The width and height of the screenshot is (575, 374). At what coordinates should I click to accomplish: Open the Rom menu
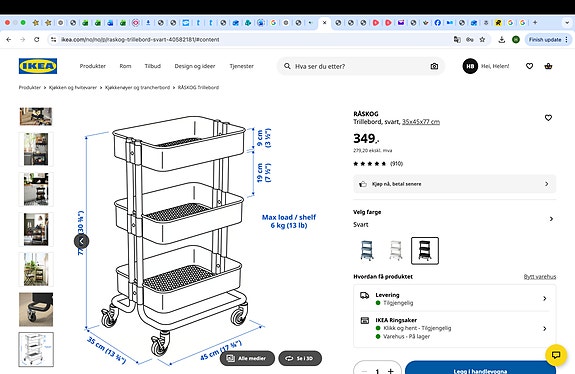[125, 66]
